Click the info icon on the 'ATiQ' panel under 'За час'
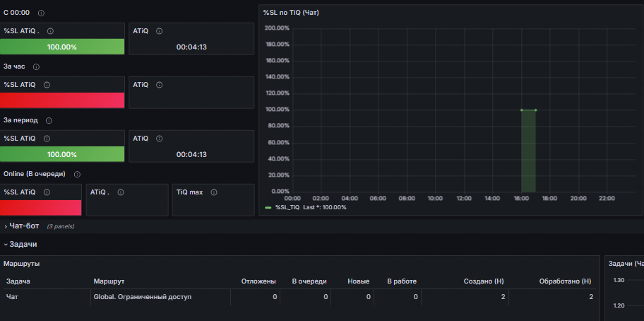 click(160, 85)
